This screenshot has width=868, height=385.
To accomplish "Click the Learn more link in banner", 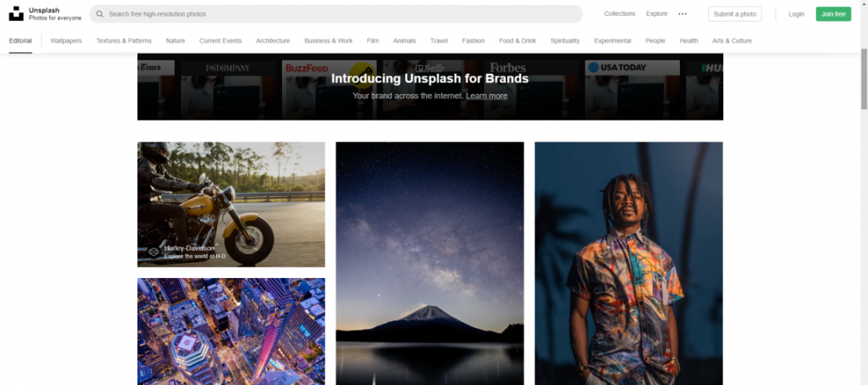I will point(486,96).
